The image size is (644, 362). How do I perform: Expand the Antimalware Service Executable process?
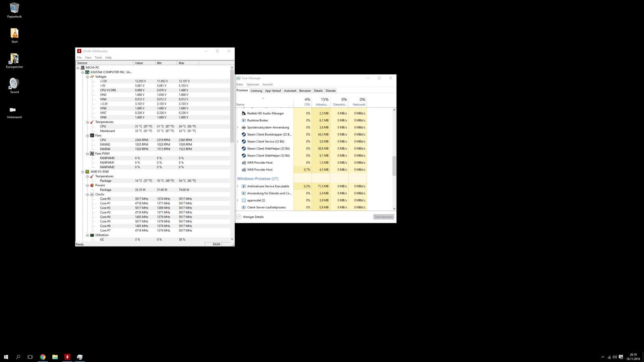(238, 186)
